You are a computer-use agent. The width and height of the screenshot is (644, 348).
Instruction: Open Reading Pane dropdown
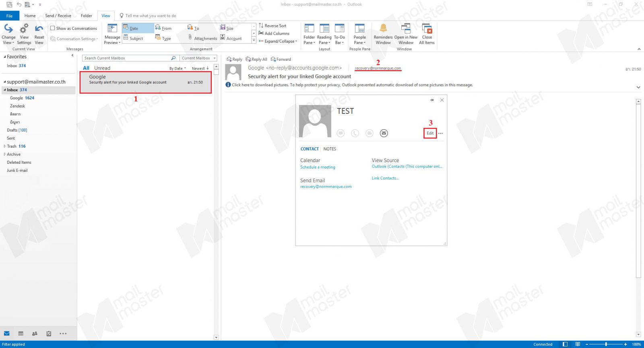(324, 34)
